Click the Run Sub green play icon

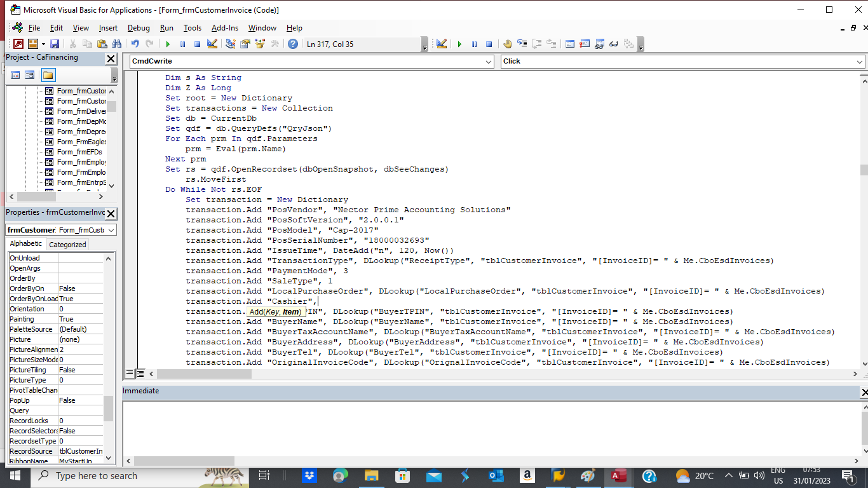[x=168, y=44]
